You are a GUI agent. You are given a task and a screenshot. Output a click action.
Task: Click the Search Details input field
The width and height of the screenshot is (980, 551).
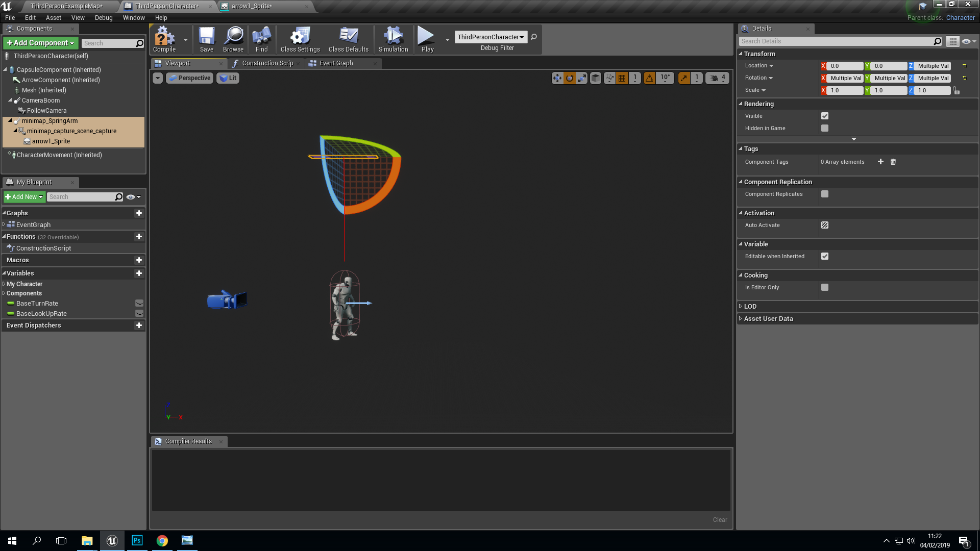(x=836, y=41)
